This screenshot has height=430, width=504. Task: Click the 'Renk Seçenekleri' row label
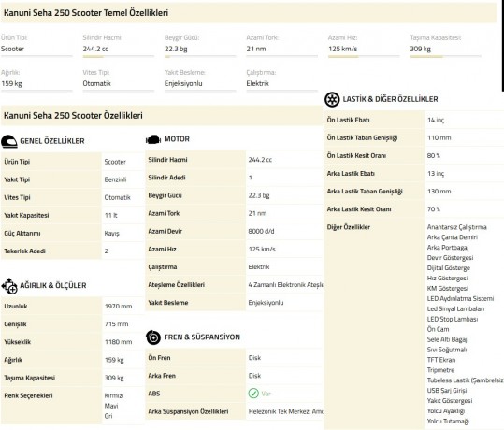pyautogui.click(x=28, y=396)
